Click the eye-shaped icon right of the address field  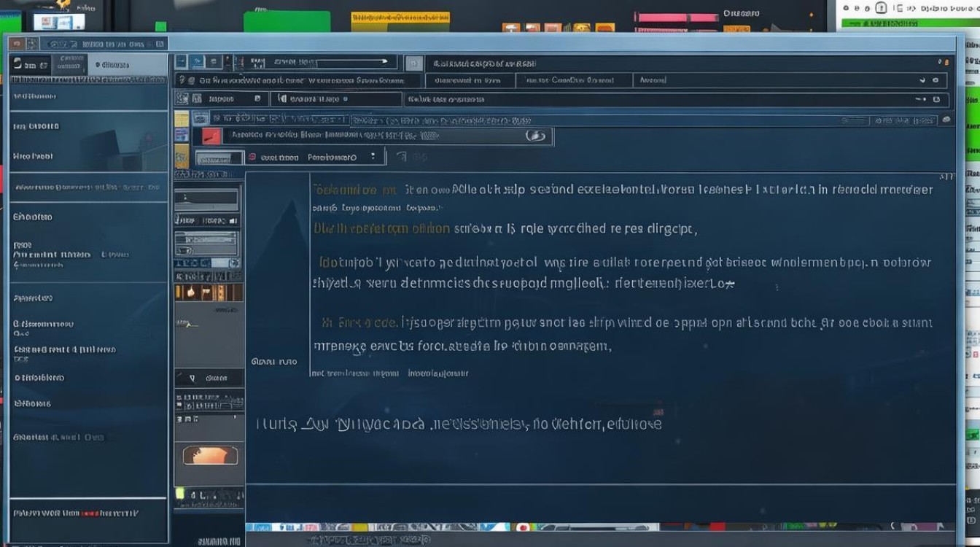tap(535, 136)
